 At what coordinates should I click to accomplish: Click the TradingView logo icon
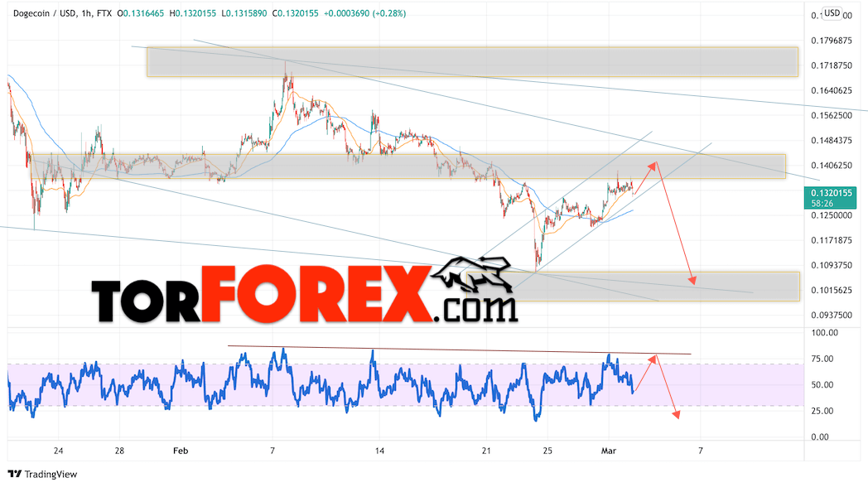click(x=15, y=475)
